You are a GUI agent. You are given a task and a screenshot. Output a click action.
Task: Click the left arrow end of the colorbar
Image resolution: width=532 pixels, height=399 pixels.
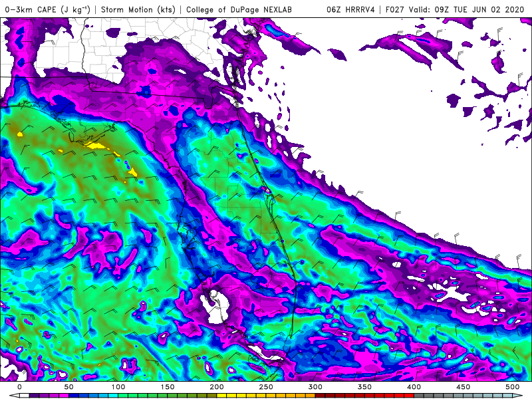click(x=14, y=396)
